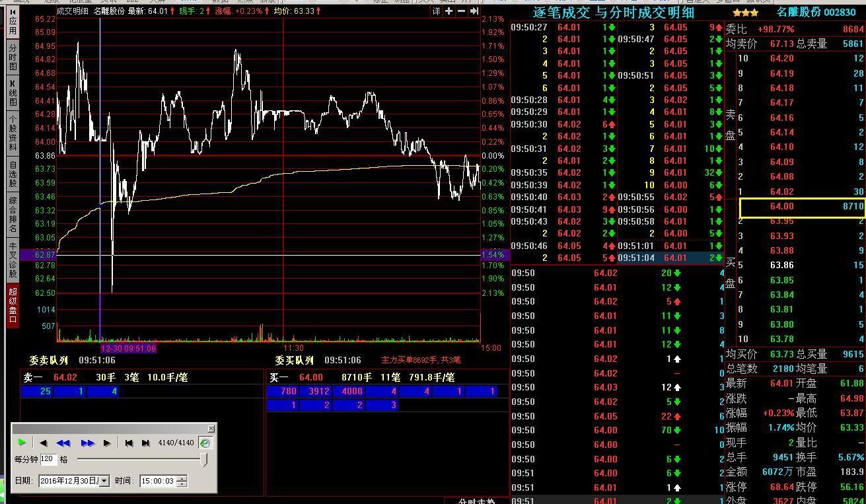Click the 换手 5.67% value
The height and width of the screenshot is (504, 866).
[x=851, y=457]
